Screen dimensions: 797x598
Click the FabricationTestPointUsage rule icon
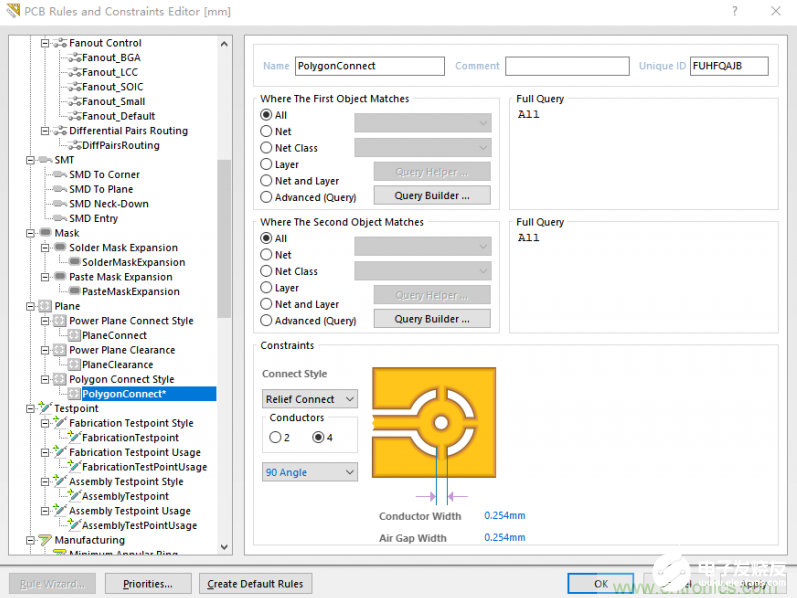tap(75, 466)
